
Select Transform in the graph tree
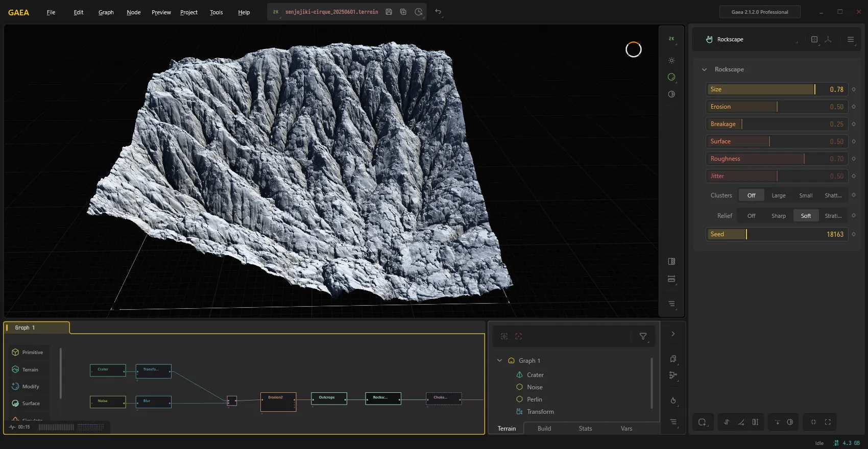click(x=540, y=412)
